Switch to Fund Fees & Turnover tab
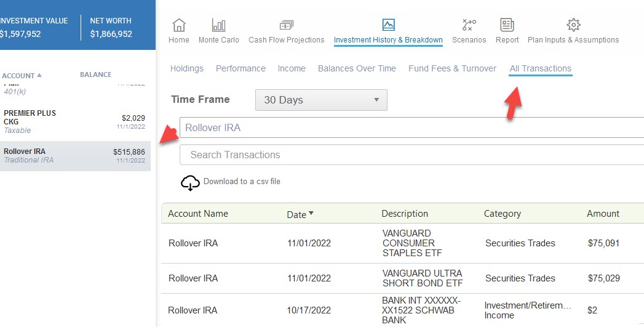Image resolution: width=644 pixels, height=327 pixels. click(x=452, y=68)
